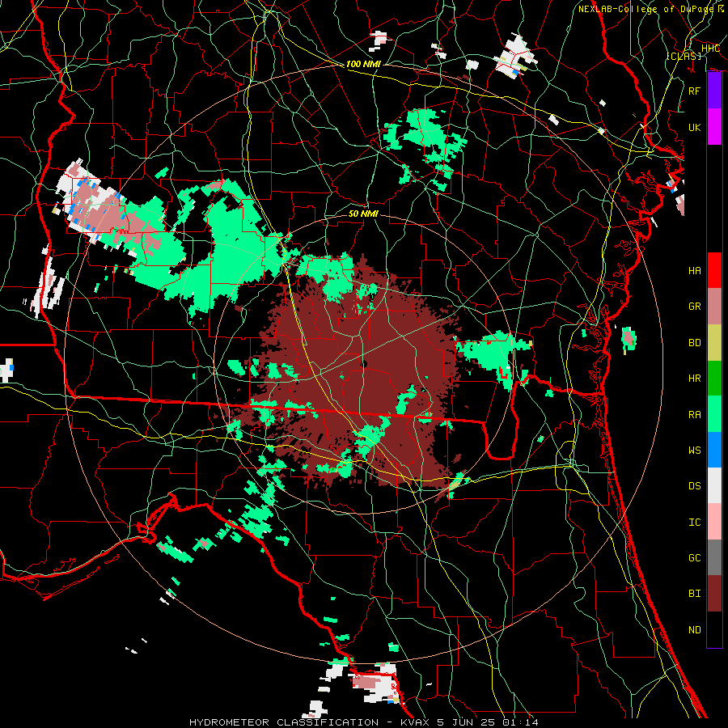This screenshot has width=728, height=728.
Task: Click the GR pinkish color swatch in legend
Action: click(x=714, y=306)
